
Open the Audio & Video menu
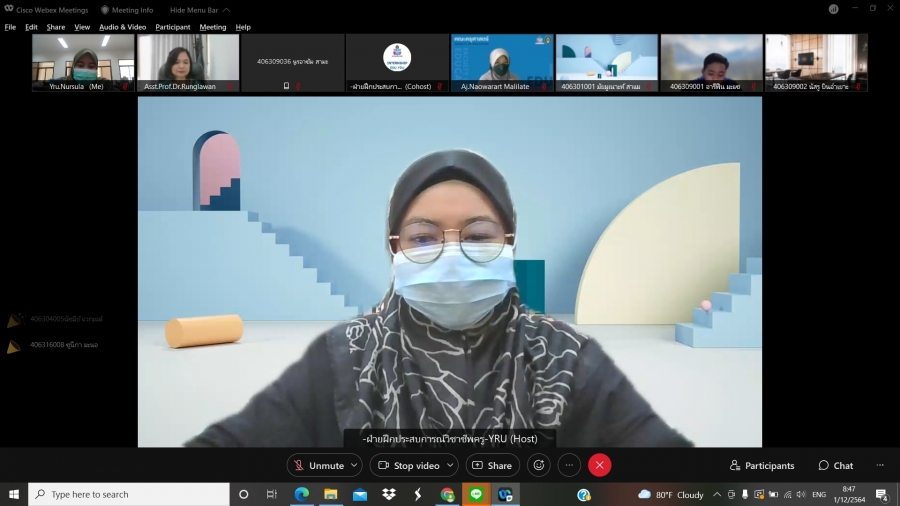point(122,27)
